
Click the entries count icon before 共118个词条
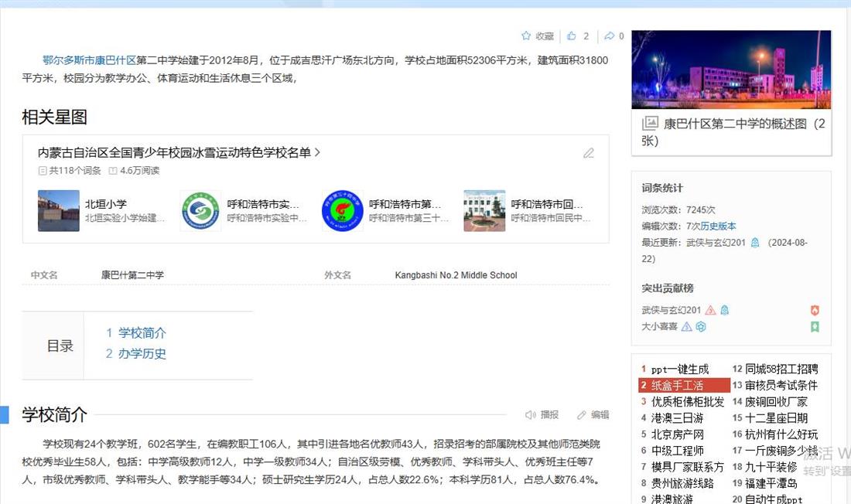(x=43, y=171)
